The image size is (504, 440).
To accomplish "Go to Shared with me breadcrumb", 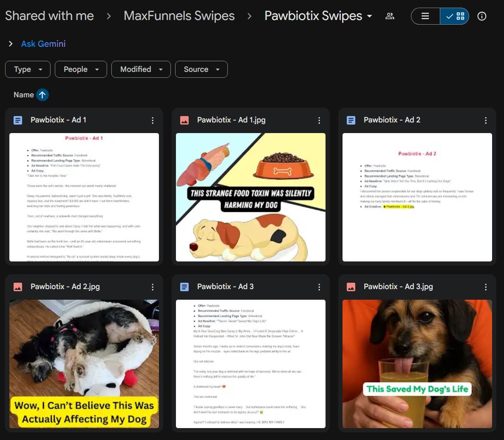I will (x=49, y=16).
